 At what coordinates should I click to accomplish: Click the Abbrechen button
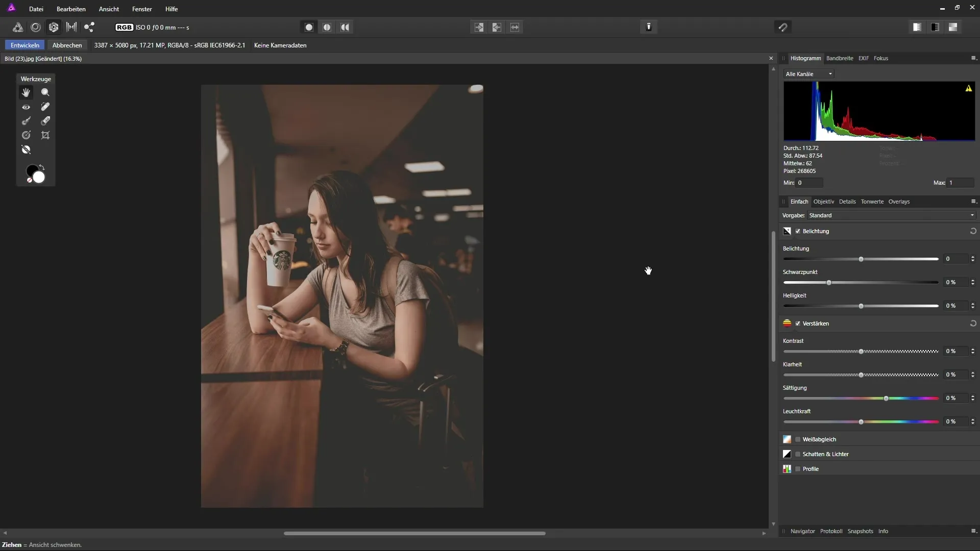[67, 45]
